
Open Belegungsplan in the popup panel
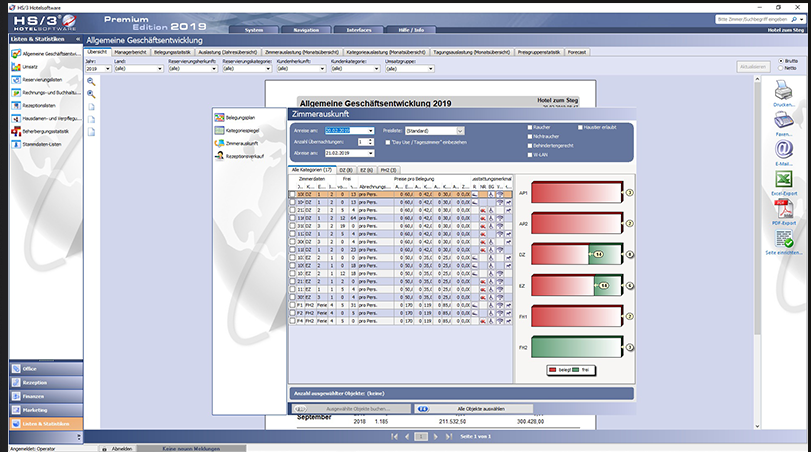click(235, 118)
